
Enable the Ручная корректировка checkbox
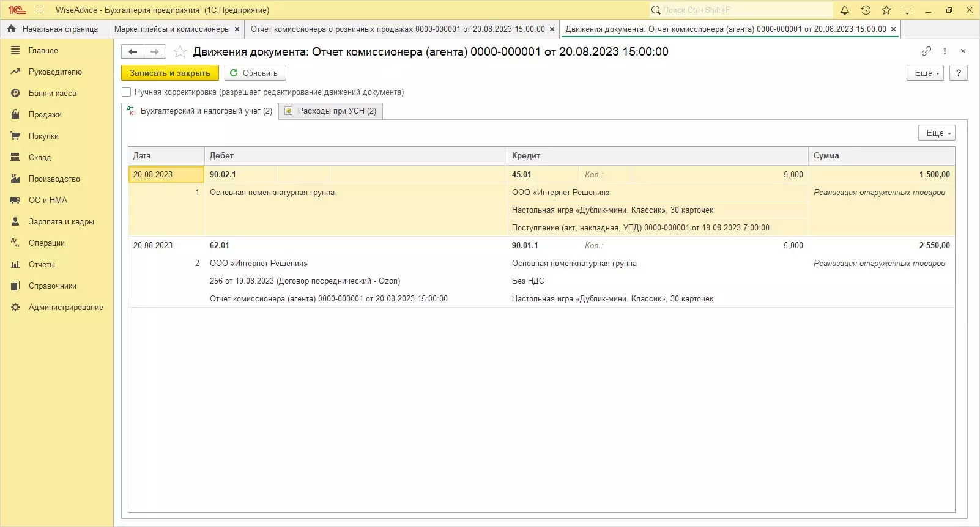[x=127, y=92]
